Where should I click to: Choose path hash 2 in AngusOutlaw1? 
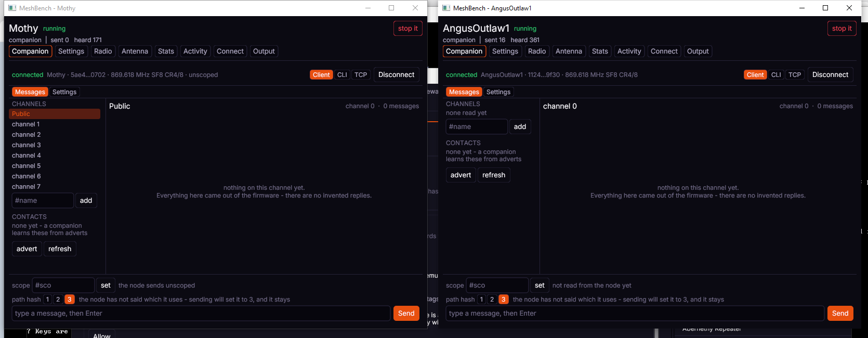[492, 300]
